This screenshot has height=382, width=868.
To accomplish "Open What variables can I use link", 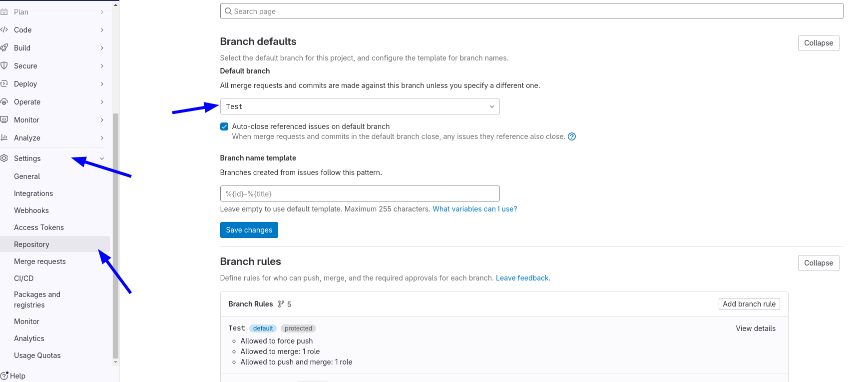I will click(474, 209).
